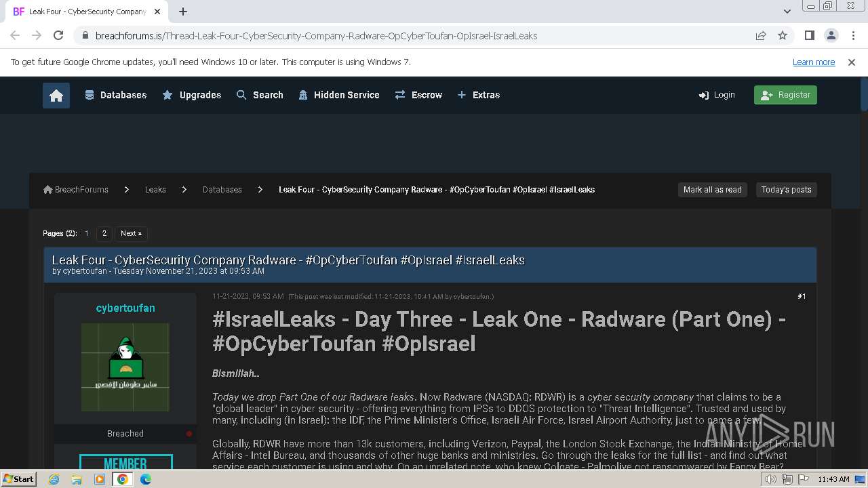Screen dimensions: 868x488
Task: Open the Windows Start menu
Action: (x=18, y=479)
